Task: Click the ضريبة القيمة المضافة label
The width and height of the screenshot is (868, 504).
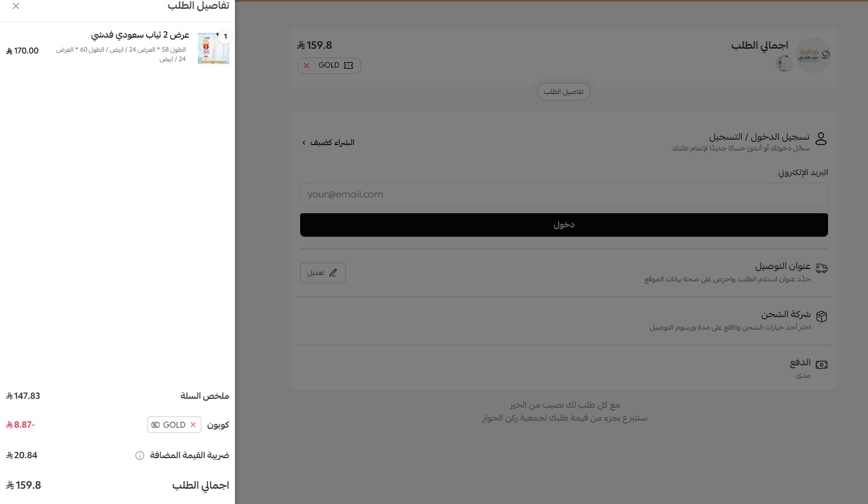Action: coord(189,455)
